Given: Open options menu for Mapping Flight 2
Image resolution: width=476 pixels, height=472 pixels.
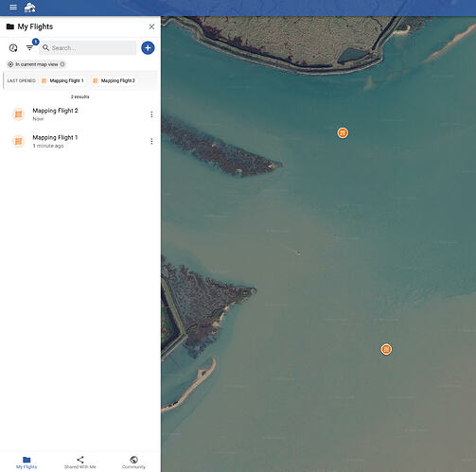Looking at the screenshot, I should 151,114.
